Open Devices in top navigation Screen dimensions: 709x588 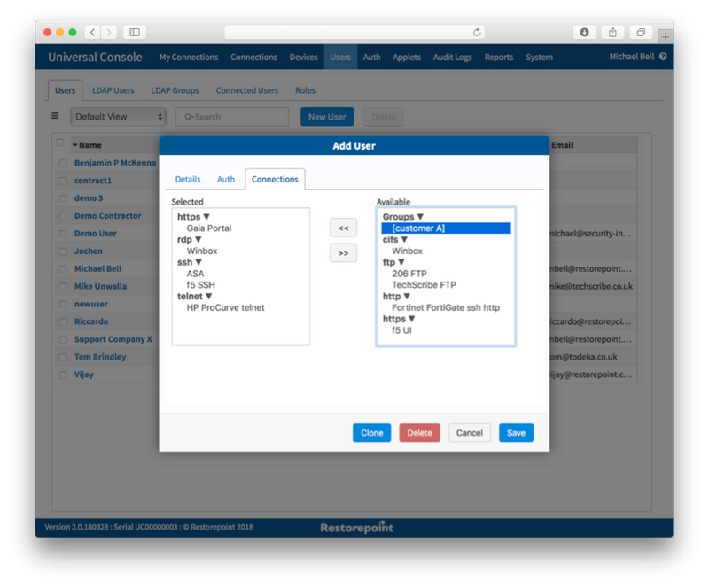pyautogui.click(x=303, y=57)
